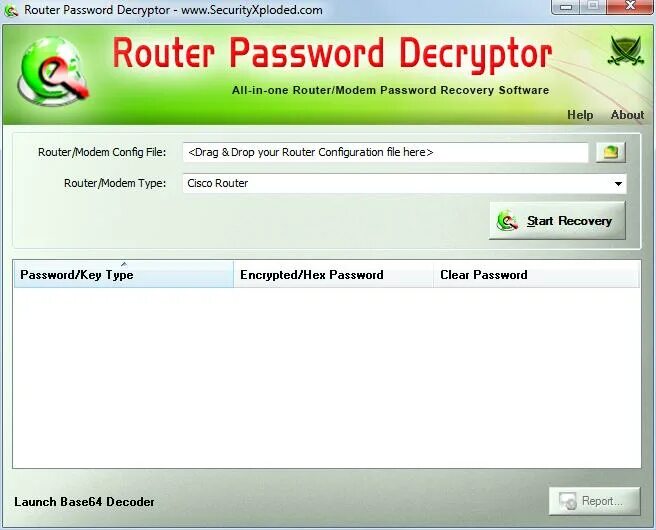
Task: Click the Report button
Action: tap(594, 501)
